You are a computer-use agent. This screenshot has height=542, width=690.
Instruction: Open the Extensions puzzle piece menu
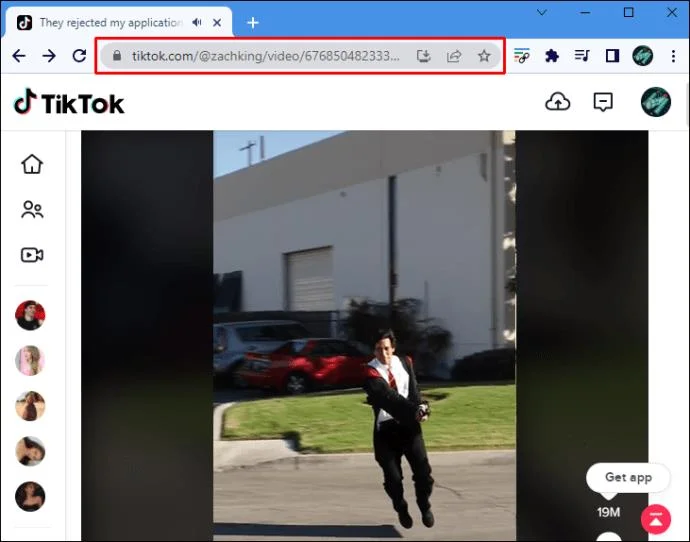click(552, 56)
